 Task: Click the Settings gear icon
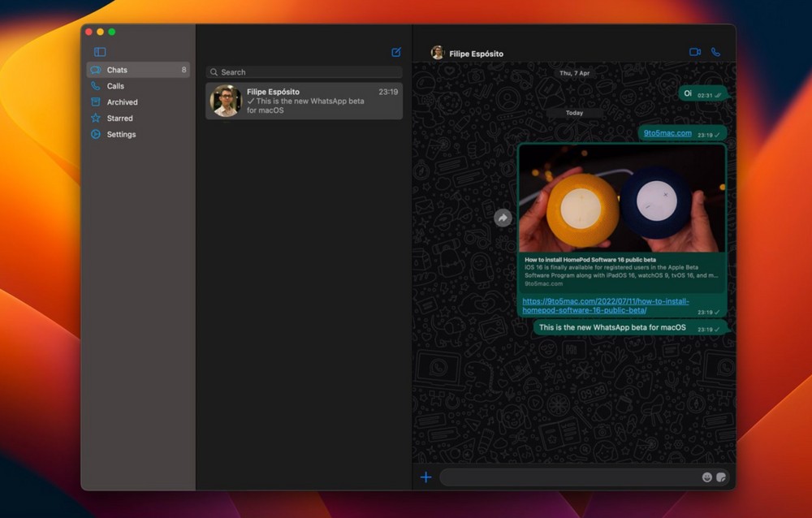tap(96, 134)
